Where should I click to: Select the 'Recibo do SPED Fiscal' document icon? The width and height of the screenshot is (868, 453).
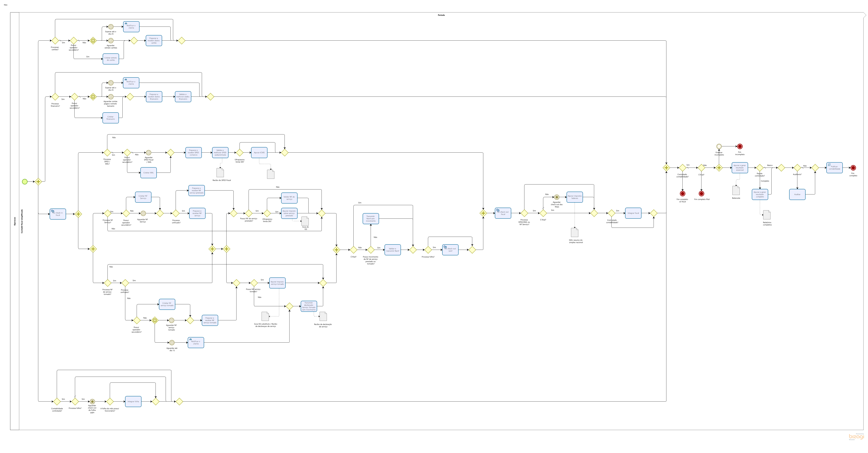(220, 173)
